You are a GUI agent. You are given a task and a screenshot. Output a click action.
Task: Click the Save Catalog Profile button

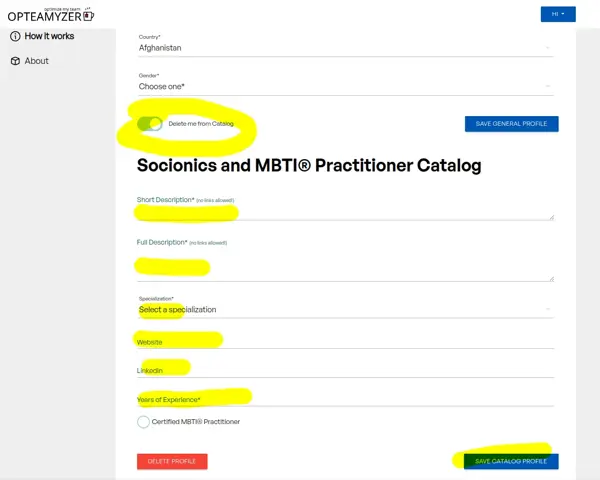(511, 461)
